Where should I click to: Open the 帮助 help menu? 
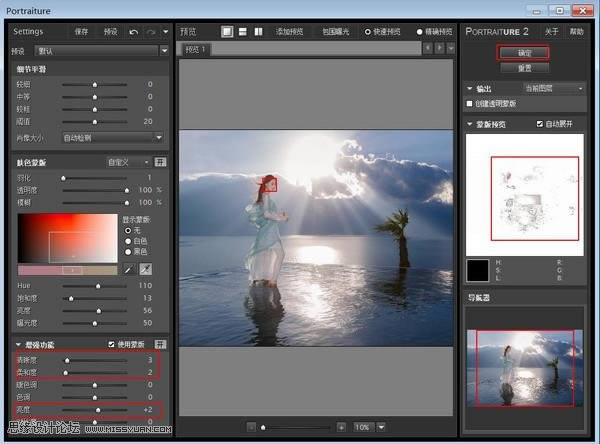pyautogui.click(x=576, y=32)
